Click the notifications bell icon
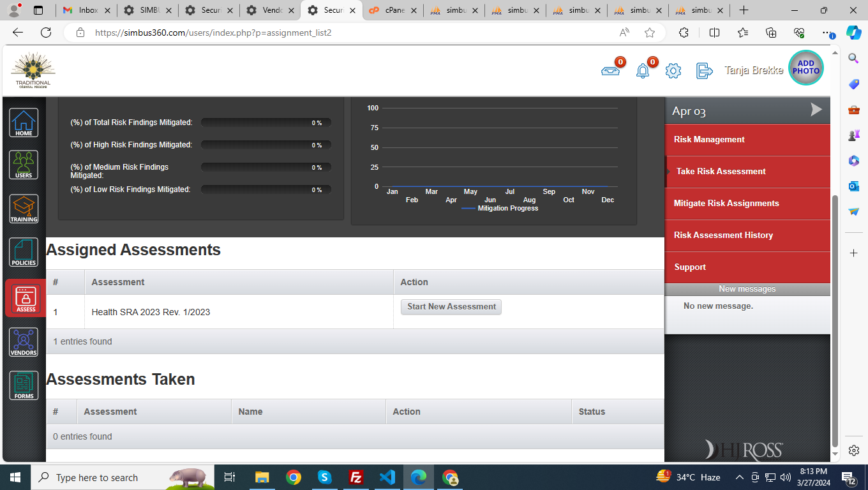 [643, 71]
